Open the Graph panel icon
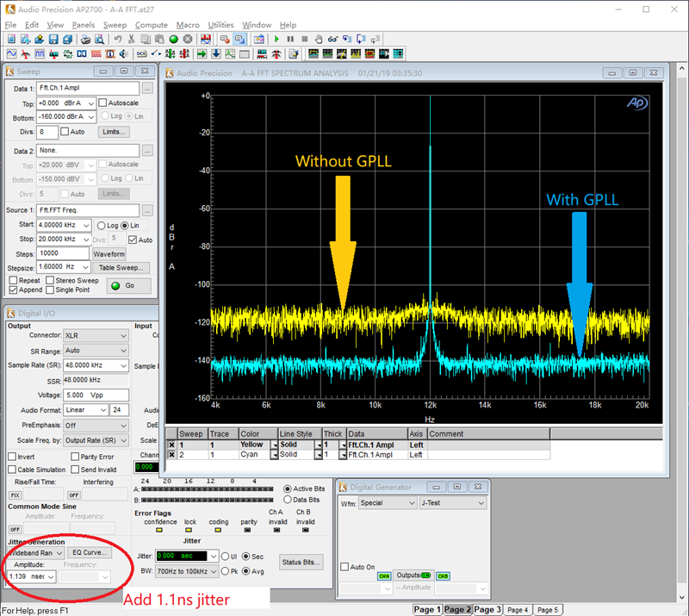 (230, 54)
